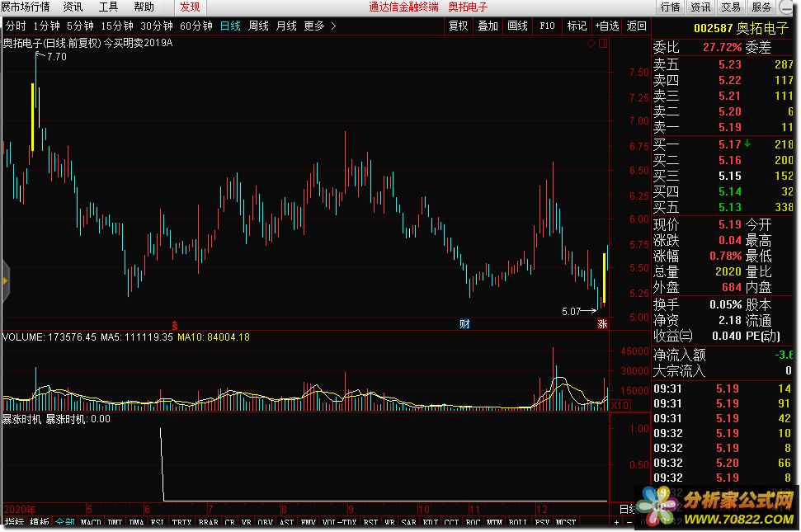The width and height of the screenshot is (801, 532).
Task: Click the 返回 back button
Action: (x=637, y=26)
